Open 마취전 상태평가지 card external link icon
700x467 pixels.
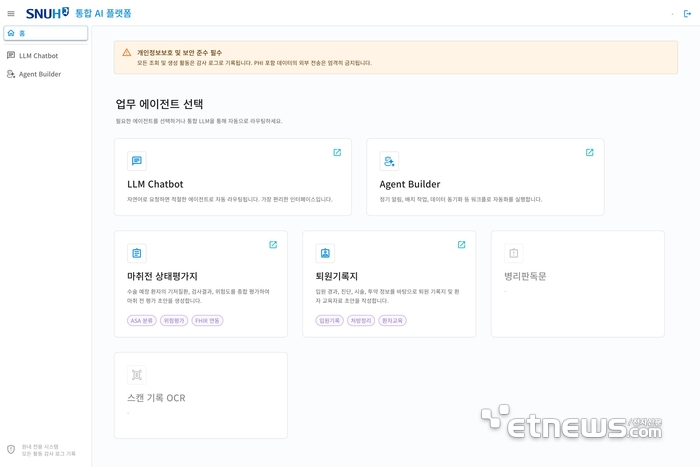(x=273, y=245)
